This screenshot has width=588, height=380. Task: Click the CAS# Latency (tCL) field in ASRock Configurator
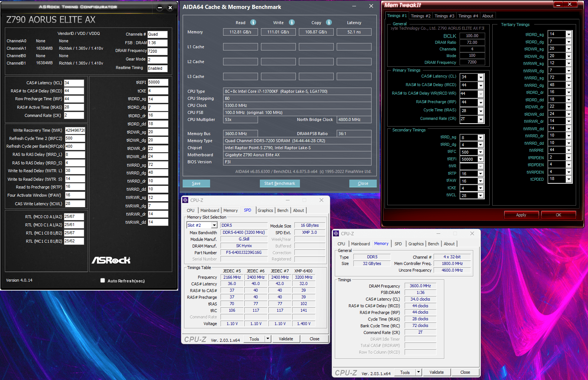click(74, 83)
